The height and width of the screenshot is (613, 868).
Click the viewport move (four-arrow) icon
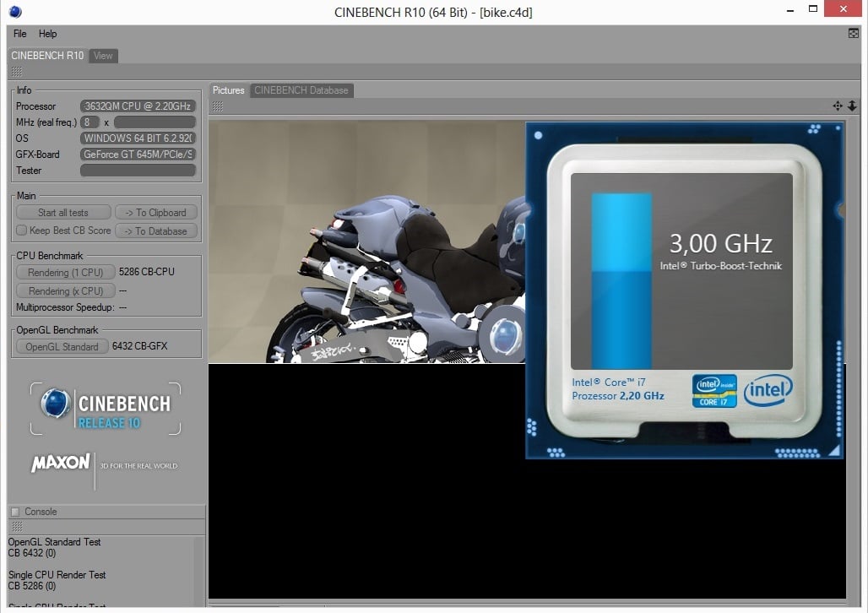pos(838,106)
